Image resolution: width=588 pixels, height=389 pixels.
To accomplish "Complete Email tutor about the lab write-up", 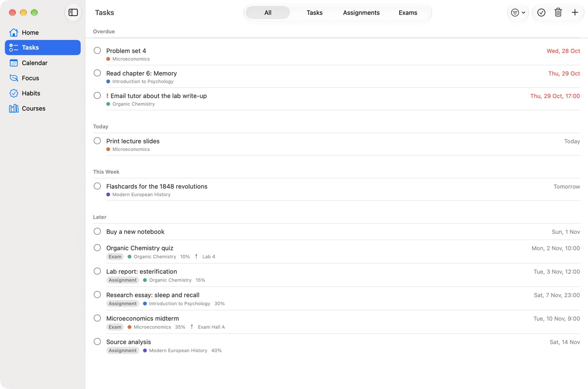I will [97, 95].
